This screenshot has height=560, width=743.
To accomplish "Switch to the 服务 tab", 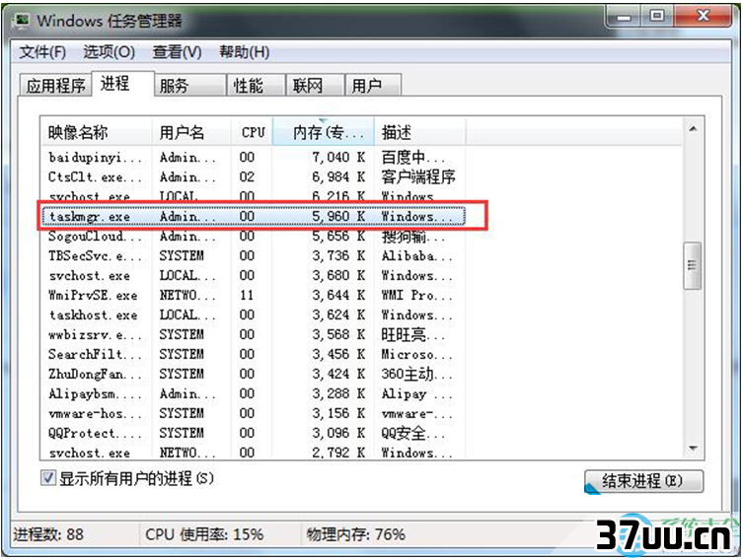I will click(189, 86).
